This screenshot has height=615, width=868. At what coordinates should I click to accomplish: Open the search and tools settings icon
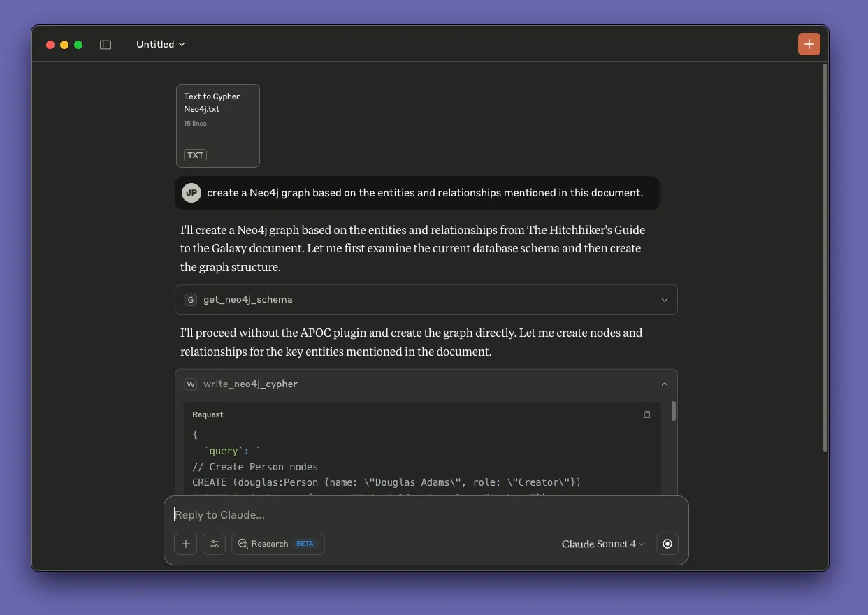[215, 544]
